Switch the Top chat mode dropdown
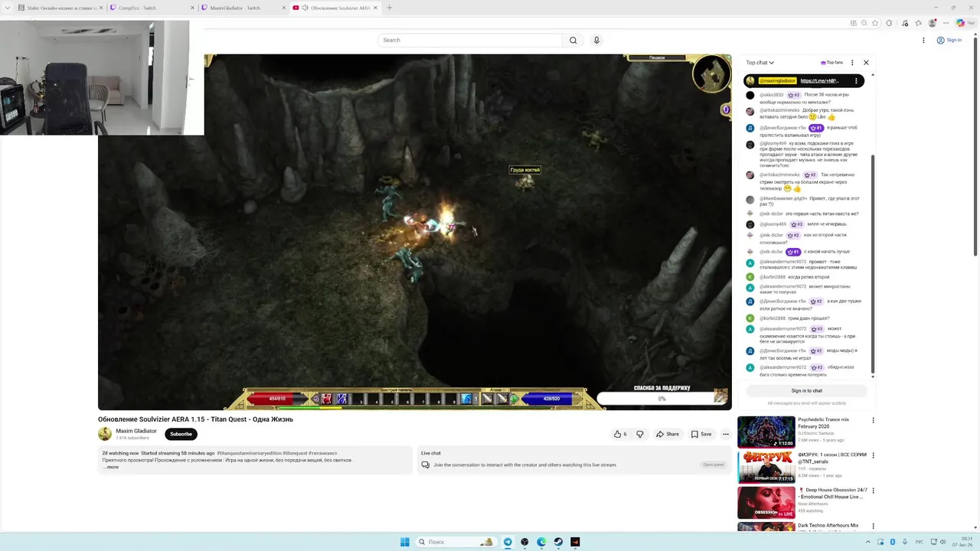This screenshot has height=551, width=980. [x=760, y=63]
